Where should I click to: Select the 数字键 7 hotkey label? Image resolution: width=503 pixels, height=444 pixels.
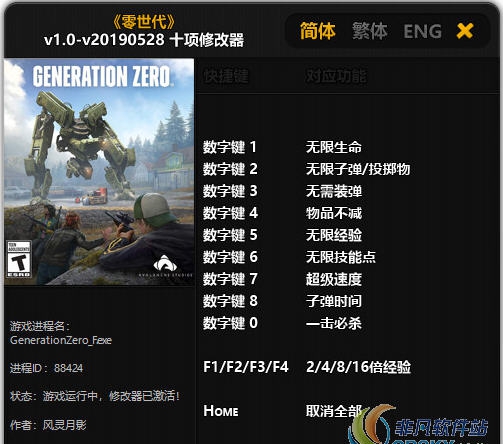[x=230, y=279]
